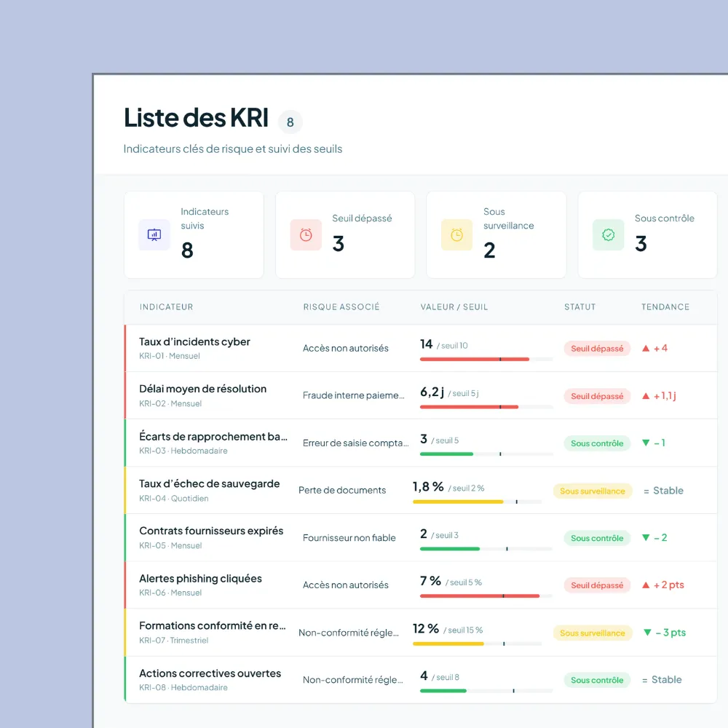Click the Perte de documents risk cell
The height and width of the screenshot is (728, 728).
[x=342, y=490]
